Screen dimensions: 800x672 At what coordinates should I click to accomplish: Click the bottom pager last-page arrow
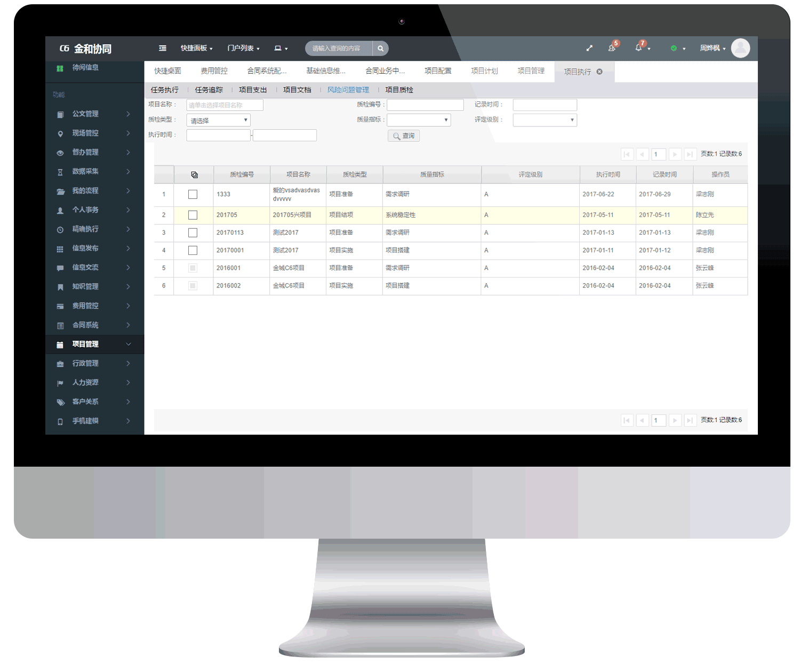point(690,420)
